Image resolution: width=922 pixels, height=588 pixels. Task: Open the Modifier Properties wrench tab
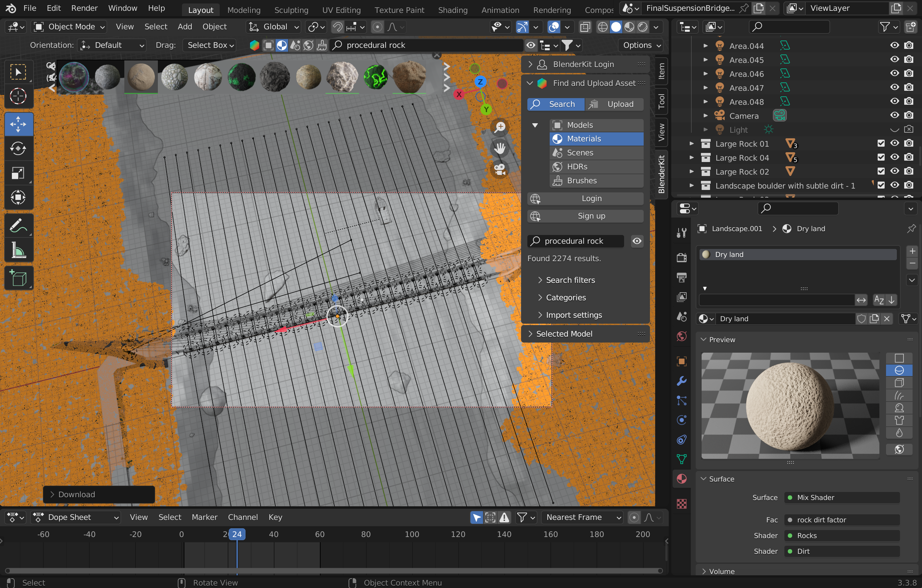pos(681,381)
